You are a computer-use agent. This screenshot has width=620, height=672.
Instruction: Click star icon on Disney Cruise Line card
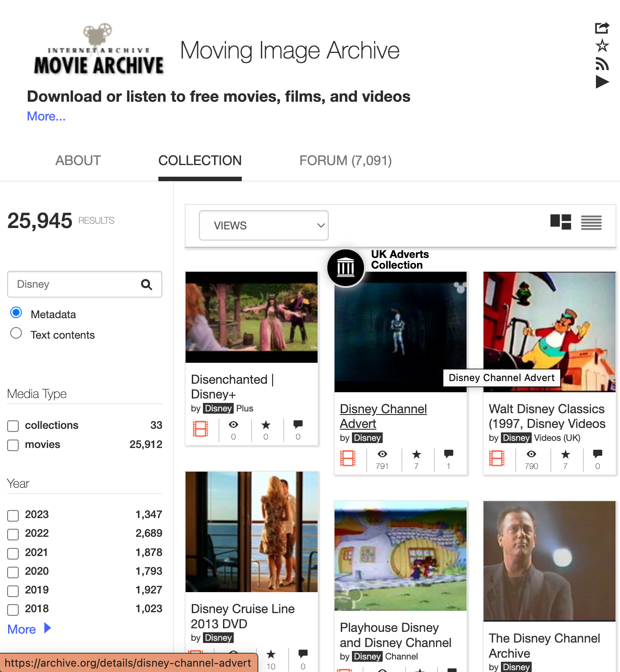point(271,654)
